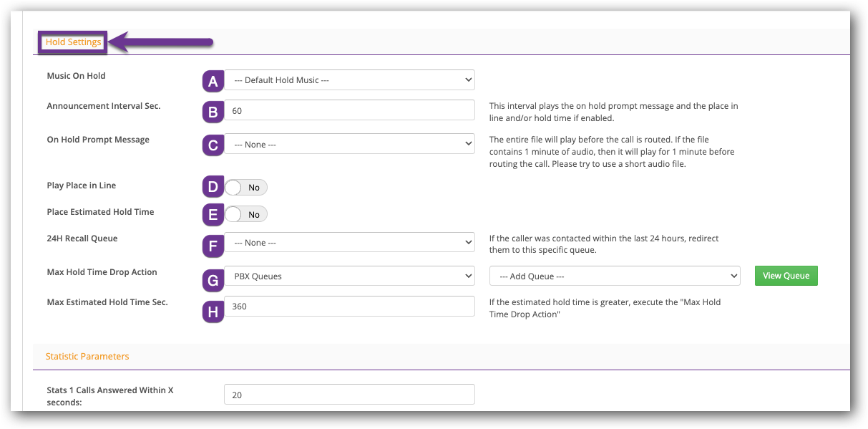Turn on Place Estimated Hold Time
Image resolution: width=868 pixels, height=429 pixels.
click(x=246, y=213)
